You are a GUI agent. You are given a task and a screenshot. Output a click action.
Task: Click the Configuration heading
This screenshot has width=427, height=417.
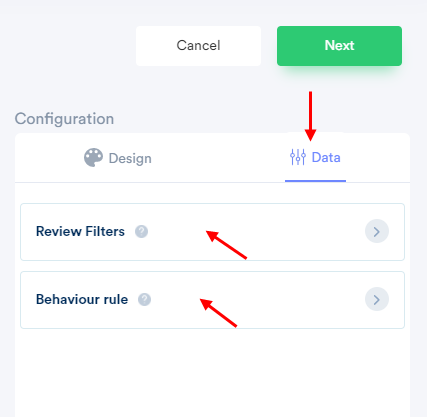[64, 119]
